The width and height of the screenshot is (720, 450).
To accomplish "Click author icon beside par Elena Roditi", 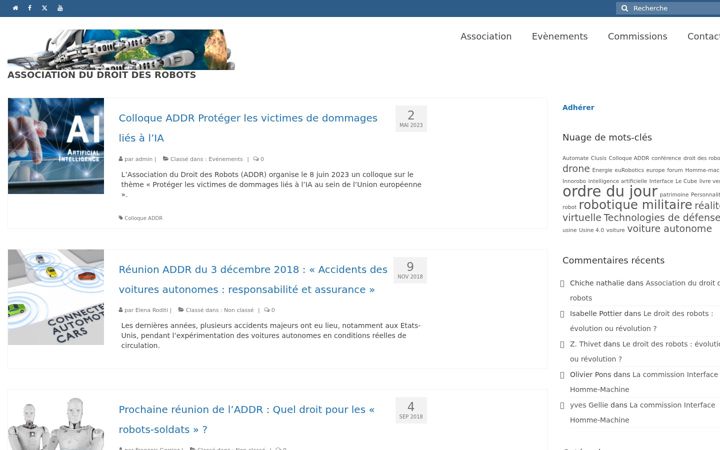I will tap(121, 310).
